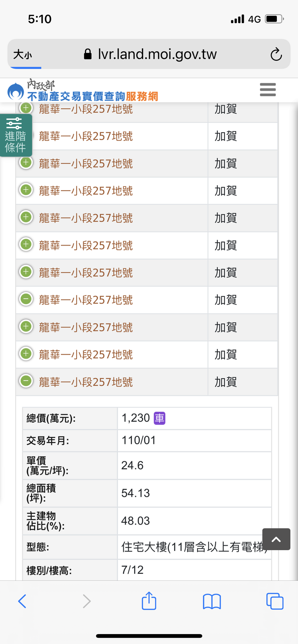Tap the 110/01 transaction date value
The height and width of the screenshot is (644, 298).
pos(139,440)
